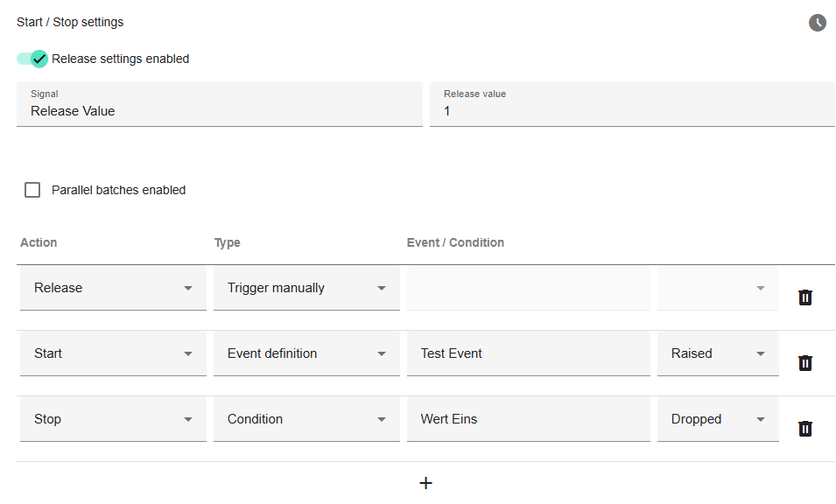Disable the Release settings enabled toggle

click(x=32, y=59)
